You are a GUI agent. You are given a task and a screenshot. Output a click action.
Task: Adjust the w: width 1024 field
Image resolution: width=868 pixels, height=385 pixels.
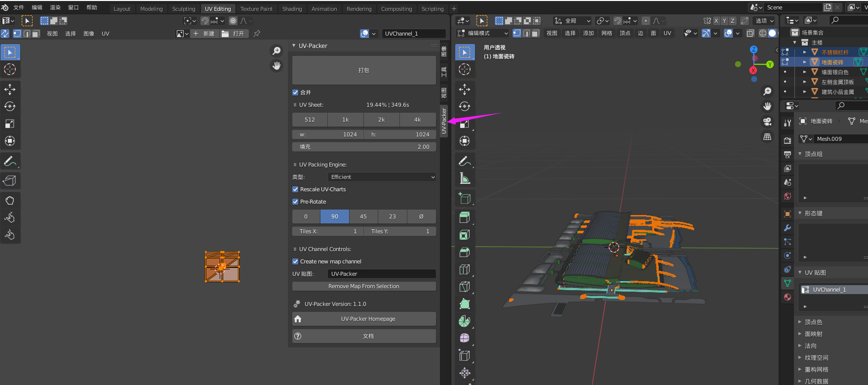[328, 134]
